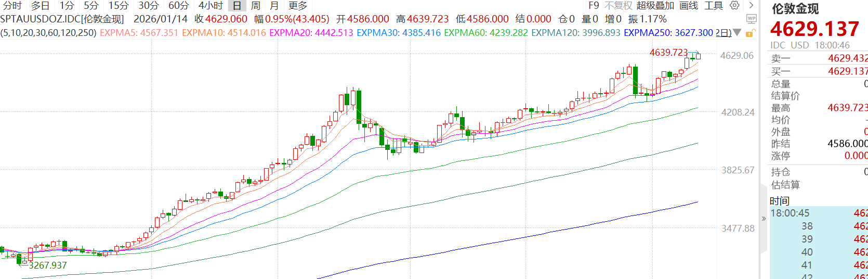868x279 pixels.
Task: Select the 4小时 four-hour period
Action: [211, 6]
